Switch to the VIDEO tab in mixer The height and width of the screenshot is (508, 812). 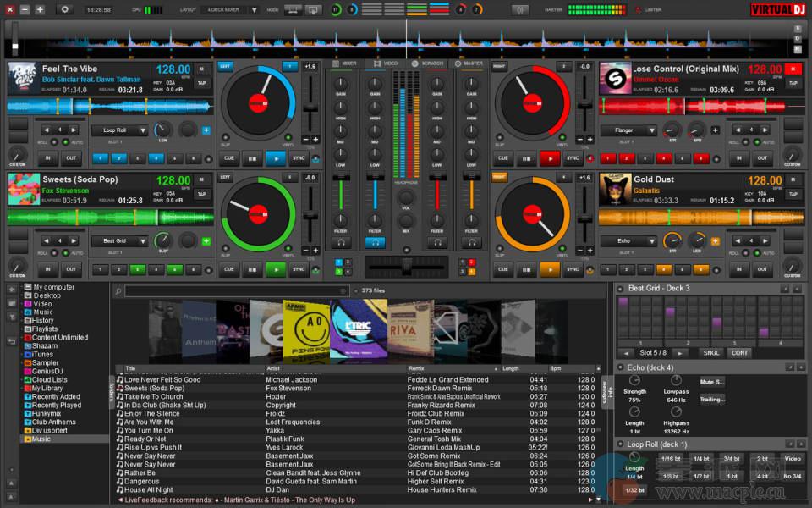[387, 63]
